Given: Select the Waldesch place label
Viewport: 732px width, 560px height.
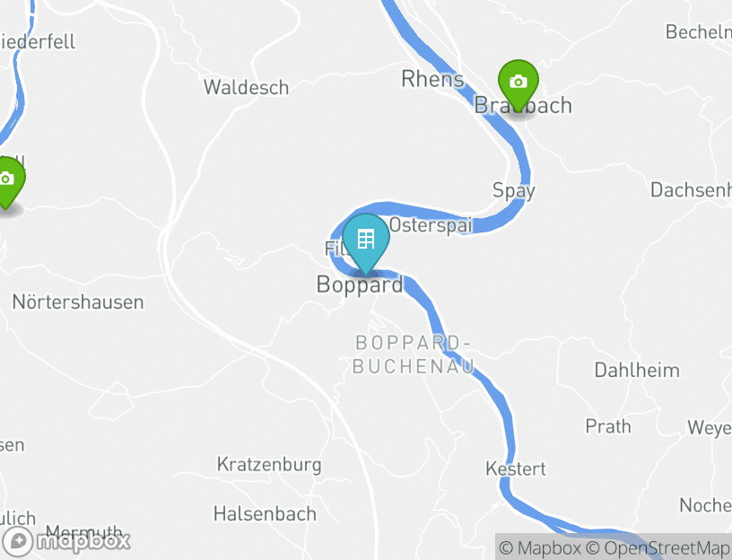Looking at the screenshot, I should coord(246,87).
